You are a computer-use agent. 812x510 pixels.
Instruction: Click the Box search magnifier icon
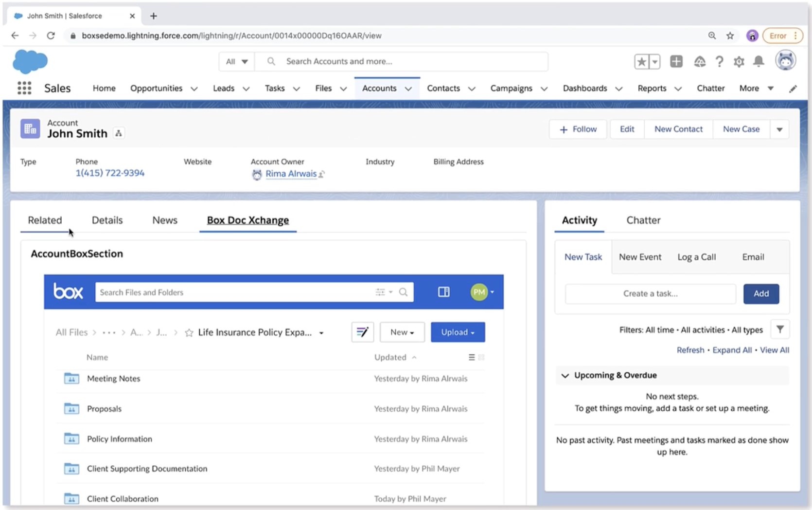pyautogui.click(x=403, y=292)
